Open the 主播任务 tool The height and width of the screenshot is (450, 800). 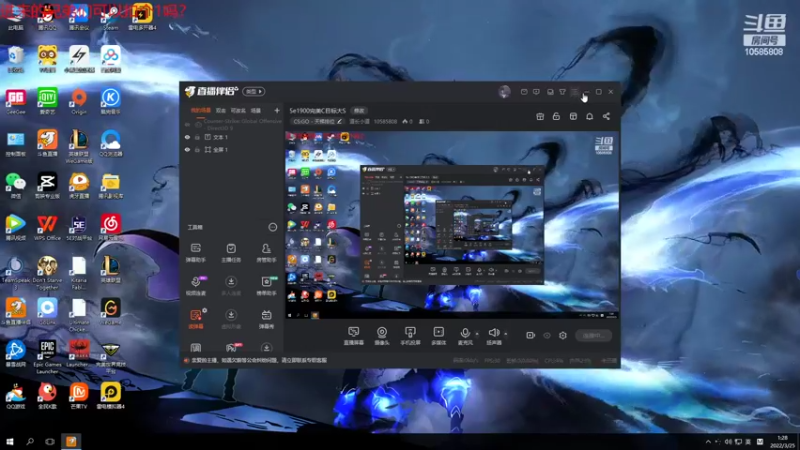point(231,253)
